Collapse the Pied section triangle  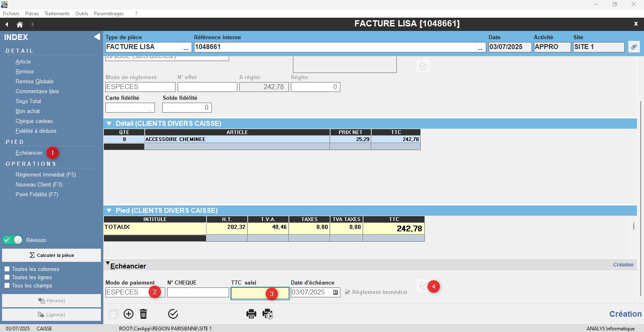pos(109,210)
